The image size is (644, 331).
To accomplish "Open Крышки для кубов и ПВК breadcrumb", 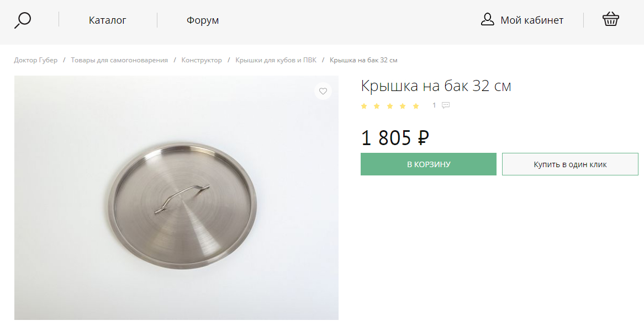I will pyautogui.click(x=276, y=60).
